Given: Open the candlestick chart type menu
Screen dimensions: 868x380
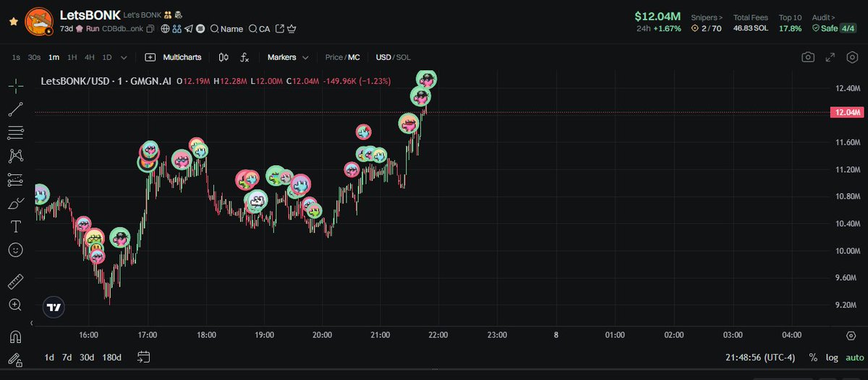Looking at the screenshot, I should [x=224, y=57].
